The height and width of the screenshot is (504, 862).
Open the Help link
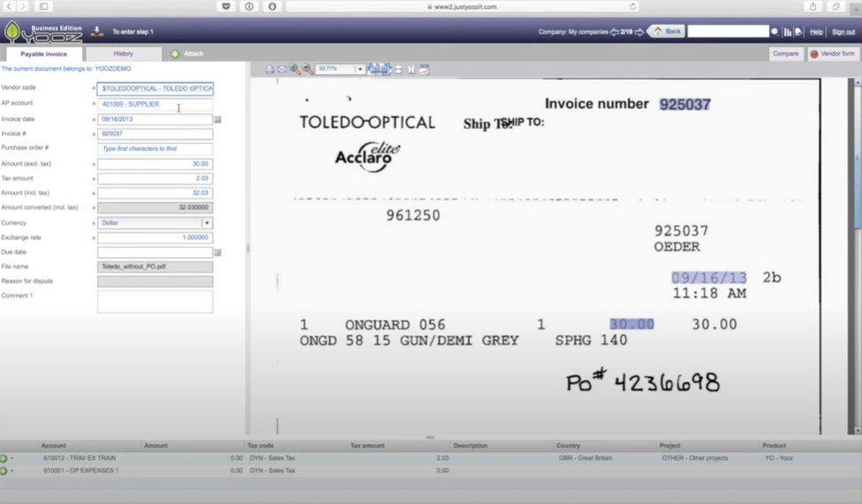coord(816,32)
